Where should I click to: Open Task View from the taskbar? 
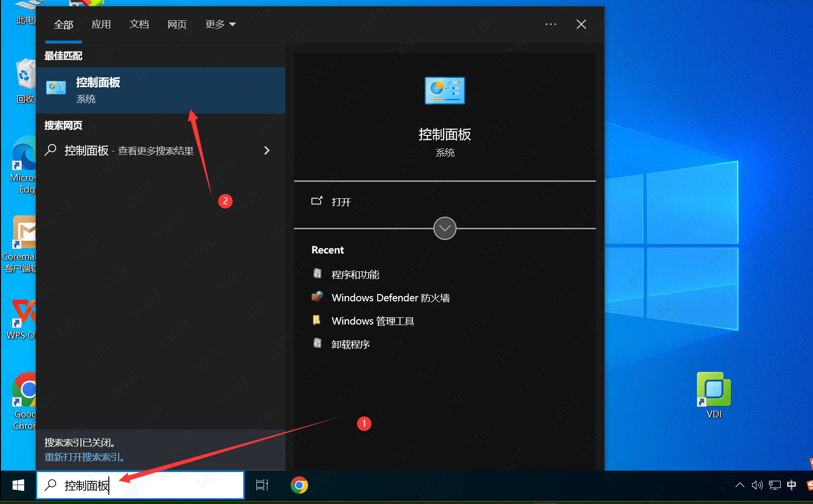[x=262, y=485]
